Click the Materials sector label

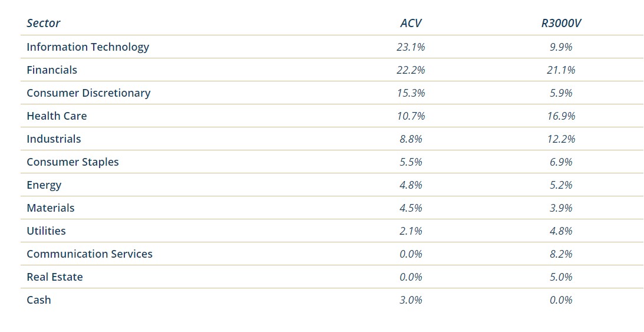(51, 208)
